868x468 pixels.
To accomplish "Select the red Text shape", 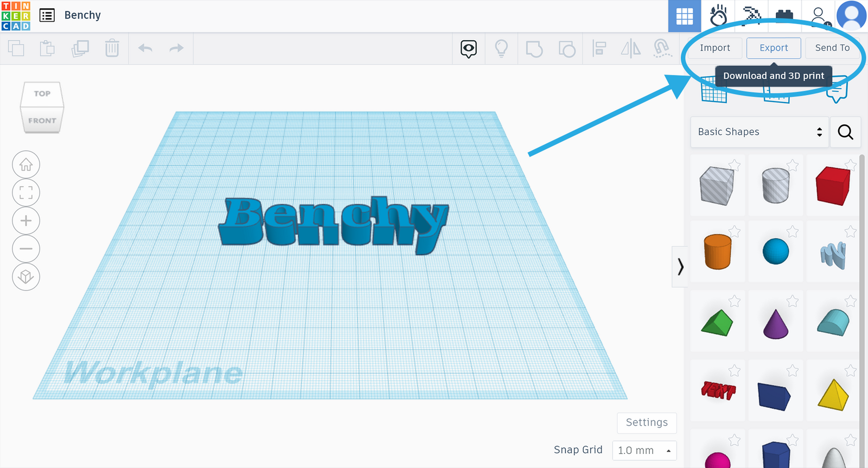I will [718, 390].
